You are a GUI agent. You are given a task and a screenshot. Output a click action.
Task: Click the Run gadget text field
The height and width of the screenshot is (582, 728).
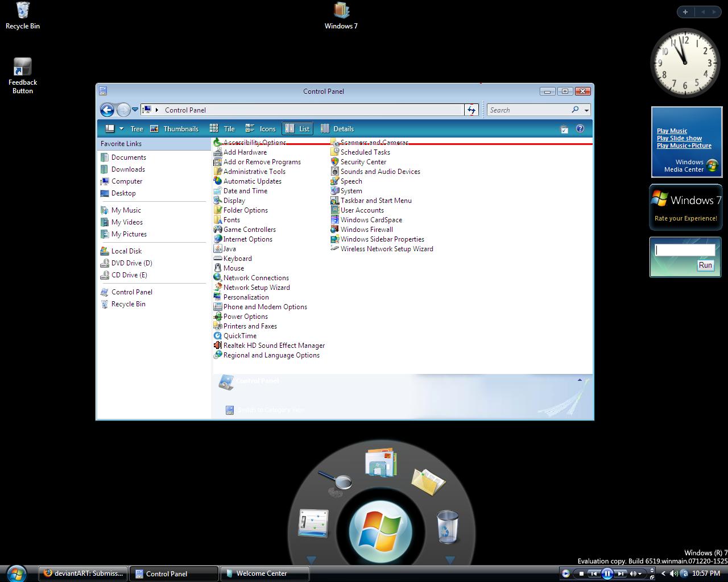(685, 250)
